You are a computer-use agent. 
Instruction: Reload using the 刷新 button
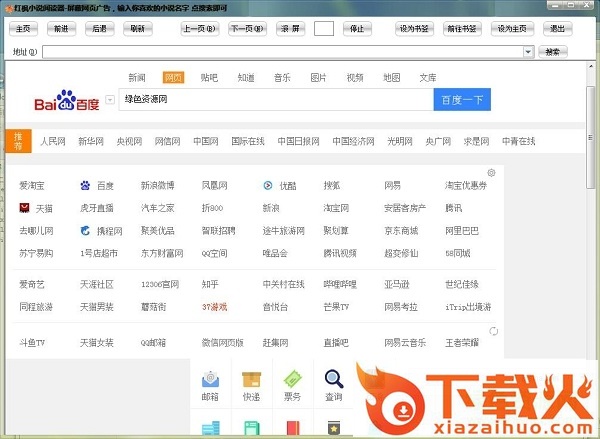coord(138,29)
